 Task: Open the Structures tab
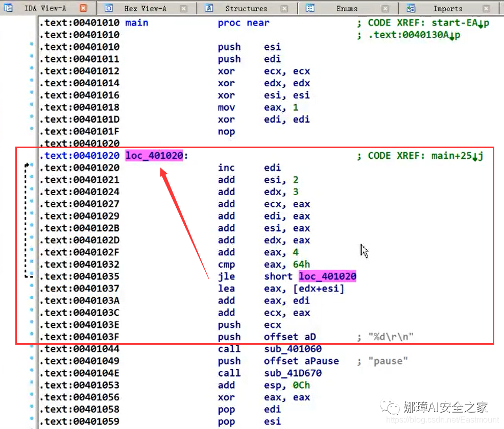(246, 9)
